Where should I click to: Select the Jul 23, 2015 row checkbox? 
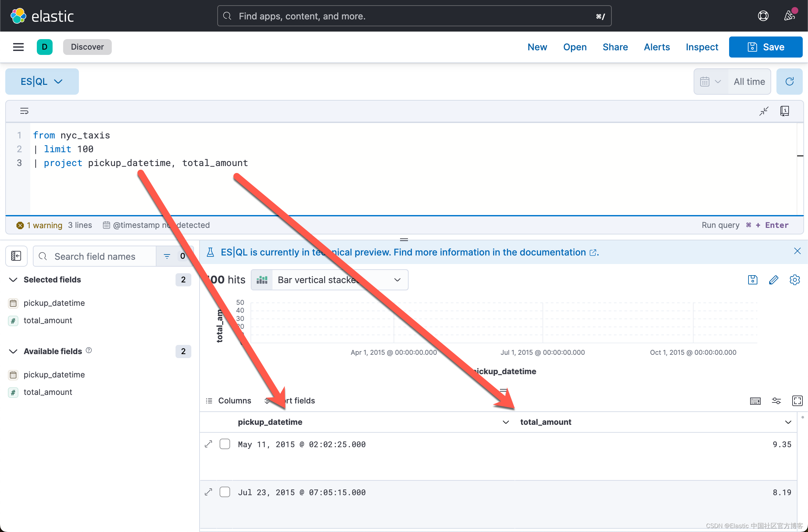tap(225, 492)
